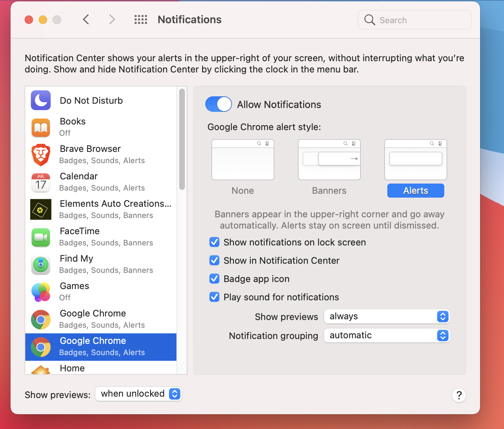The image size is (504, 429).
Task: Click 'Badges, Sounds, Alerts' under Calendar
Action: click(102, 188)
